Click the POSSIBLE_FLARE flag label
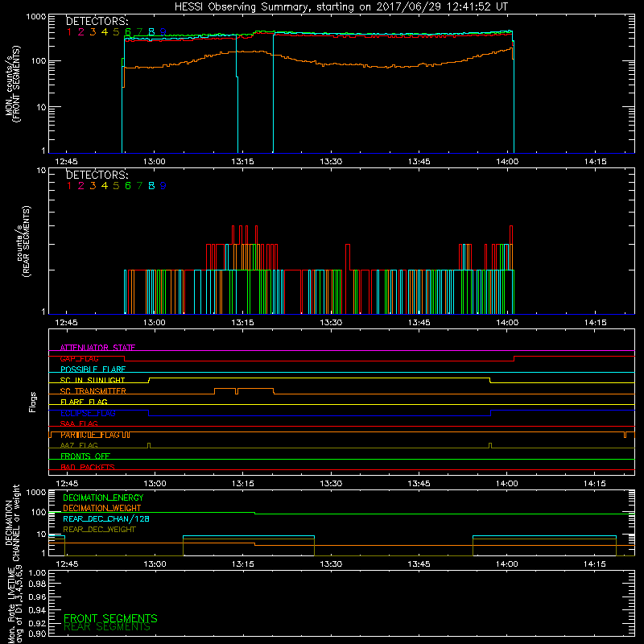 click(93, 369)
